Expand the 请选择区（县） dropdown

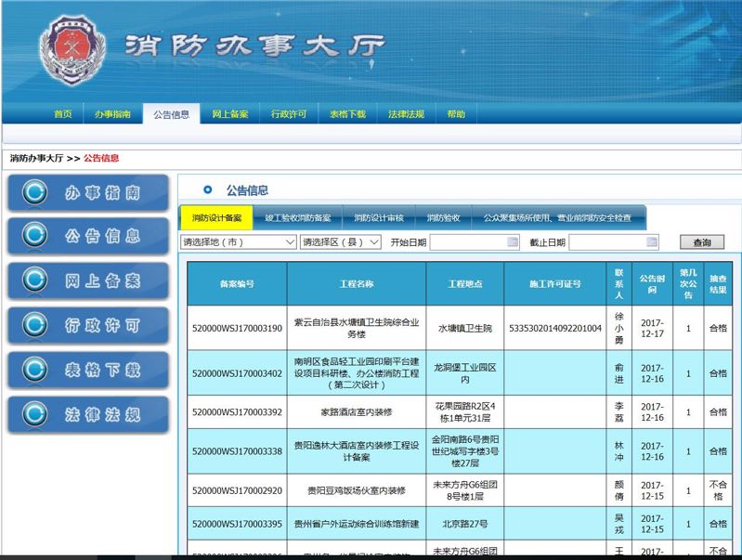pyautogui.click(x=340, y=242)
